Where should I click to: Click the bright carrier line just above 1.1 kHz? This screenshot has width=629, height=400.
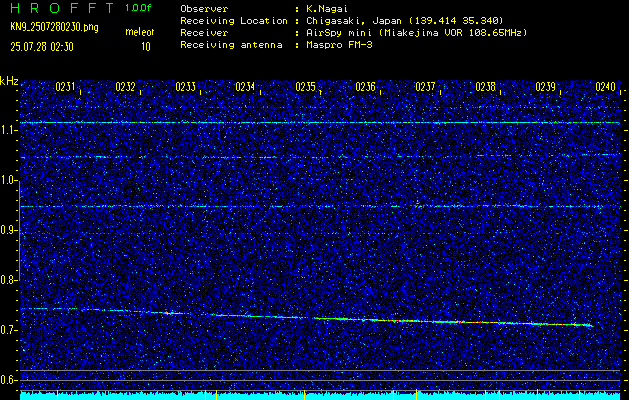320,122
